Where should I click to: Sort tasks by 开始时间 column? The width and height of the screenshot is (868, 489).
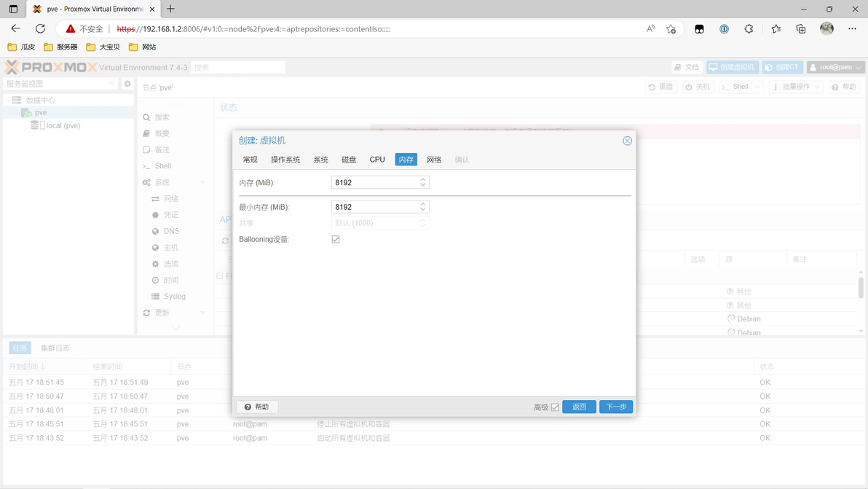coord(44,367)
